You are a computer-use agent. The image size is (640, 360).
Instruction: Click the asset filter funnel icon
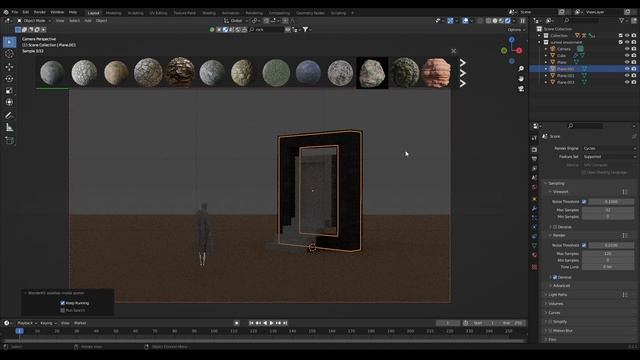(305, 29)
